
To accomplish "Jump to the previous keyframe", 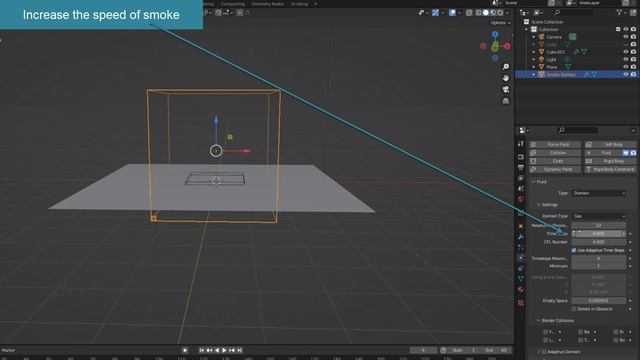I will (x=209, y=350).
